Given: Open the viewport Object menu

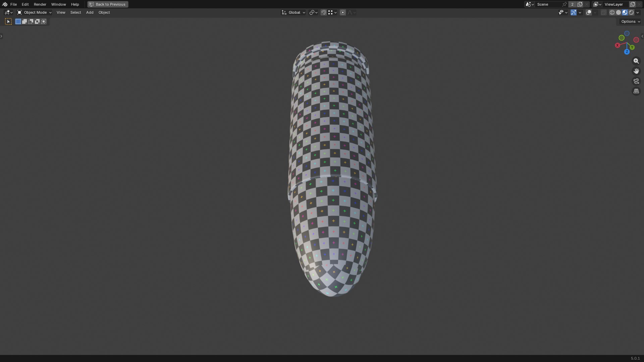Looking at the screenshot, I should 104,12.
